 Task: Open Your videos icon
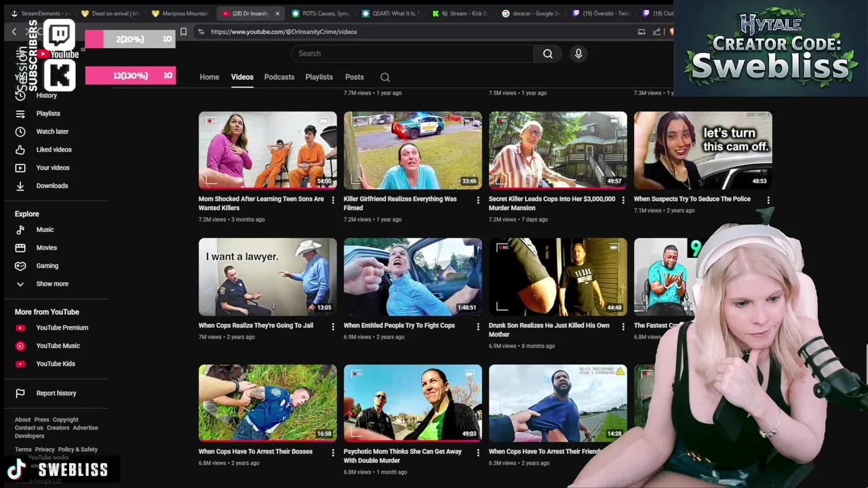pyautogui.click(x=20, y=167)
